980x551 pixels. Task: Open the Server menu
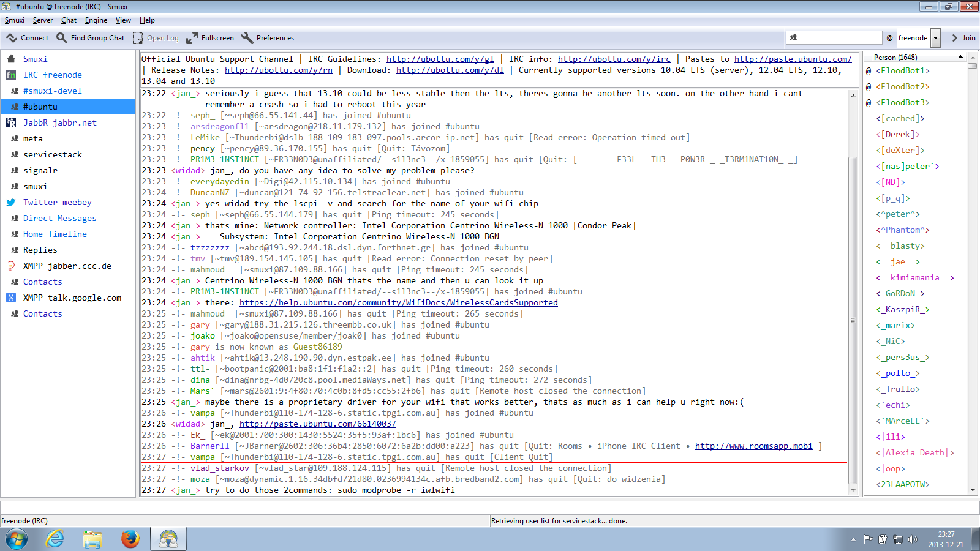[42, 20]
